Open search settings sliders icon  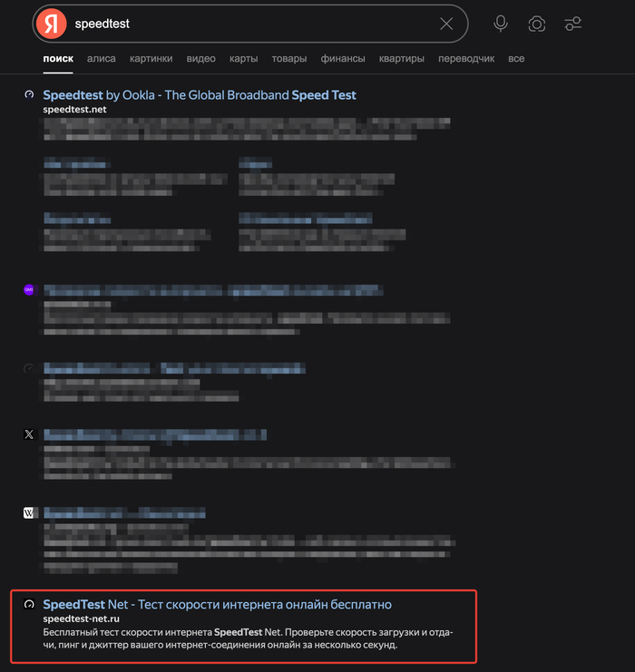tap(573, 24)
